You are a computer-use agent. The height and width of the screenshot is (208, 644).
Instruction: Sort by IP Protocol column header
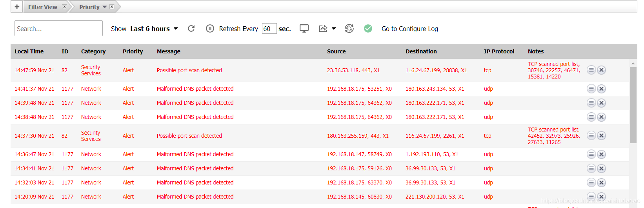499,51
